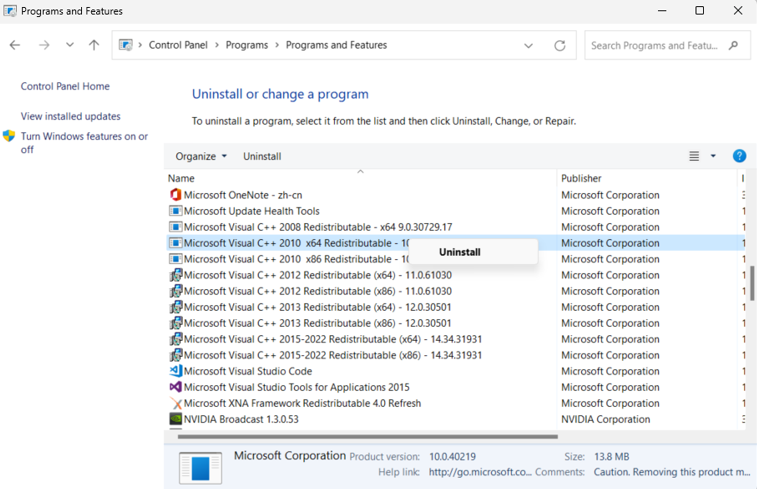Click the 13.8 MB size value
This screenshot has height=489, width=757.
click(611, 456)
